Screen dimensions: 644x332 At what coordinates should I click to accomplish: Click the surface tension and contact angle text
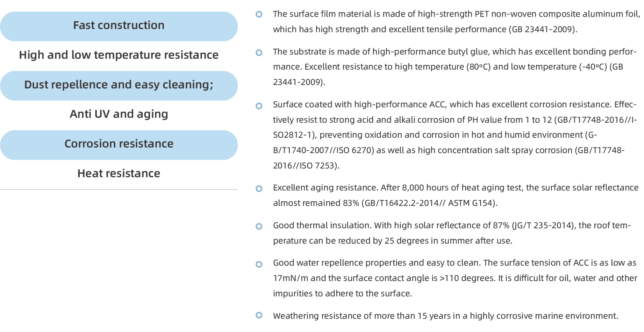(455, 278)
